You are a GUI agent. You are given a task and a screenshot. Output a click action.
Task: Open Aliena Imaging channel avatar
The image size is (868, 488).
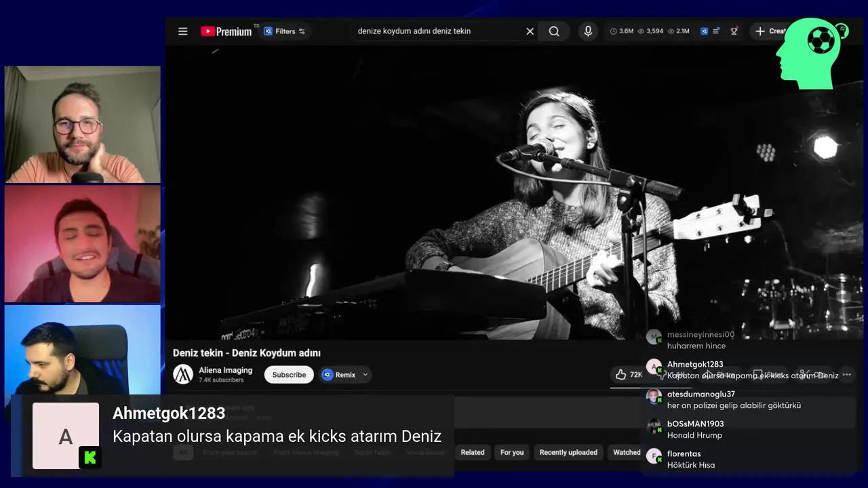183,374
